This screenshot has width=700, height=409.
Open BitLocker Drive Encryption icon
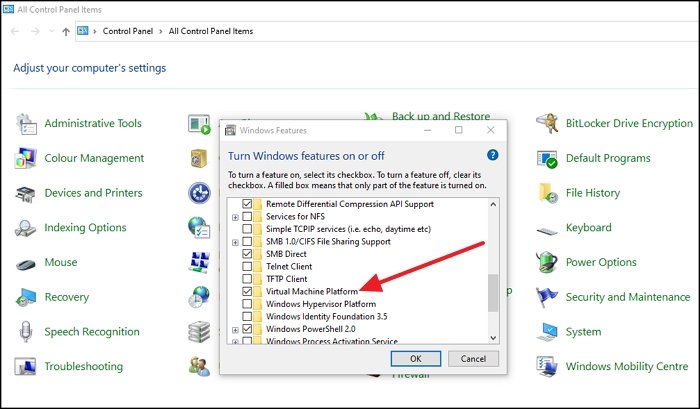(x=547, y=123)
